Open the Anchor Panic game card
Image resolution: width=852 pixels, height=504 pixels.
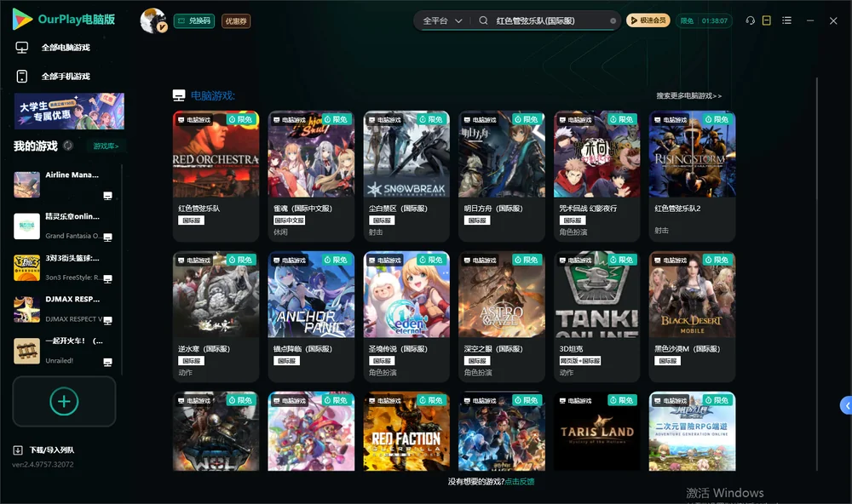coord(311,317)
